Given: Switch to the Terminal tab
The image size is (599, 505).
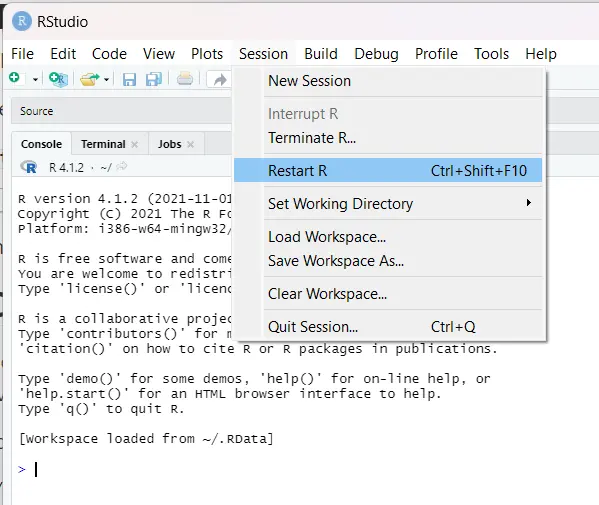Looking at the screenshot, I should click(x=103, y=144).
